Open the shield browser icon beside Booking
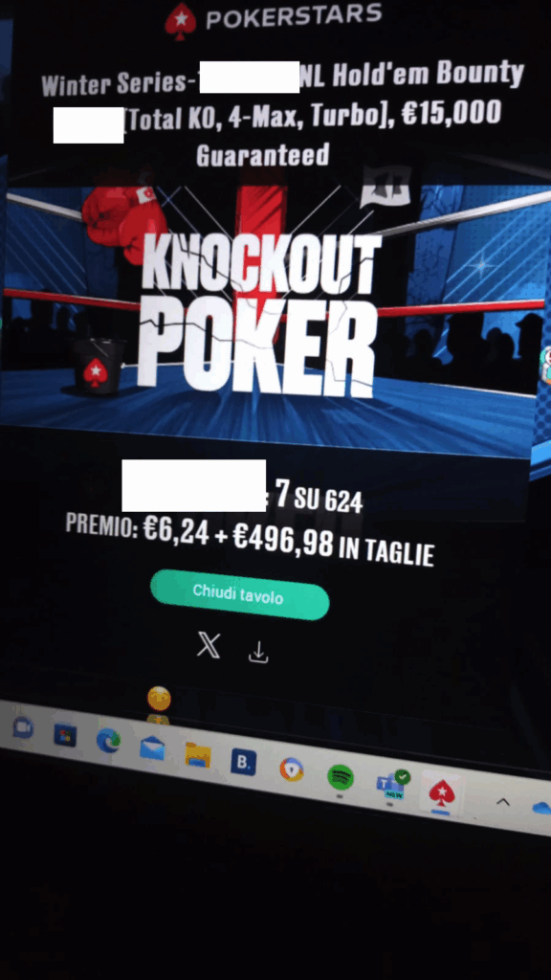The image size is (551, 980). (291, 770)
